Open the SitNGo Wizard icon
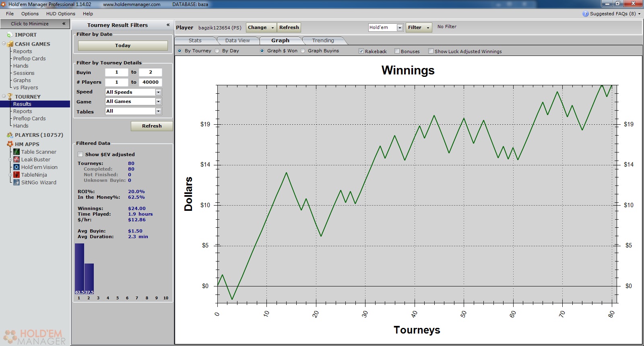Viewport: 644px width, 346px height. (x=17, y=182)
